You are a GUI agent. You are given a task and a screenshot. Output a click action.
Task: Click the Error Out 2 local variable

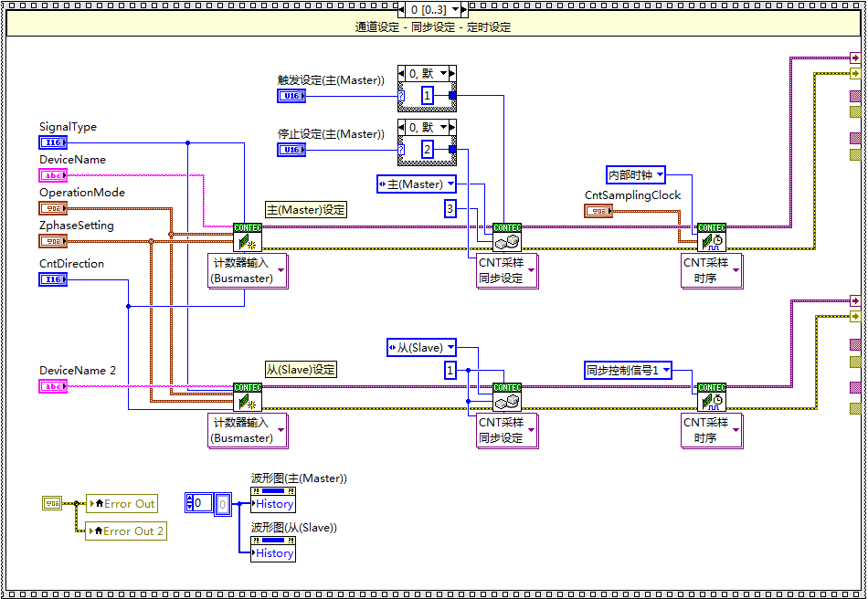[126, 531]
